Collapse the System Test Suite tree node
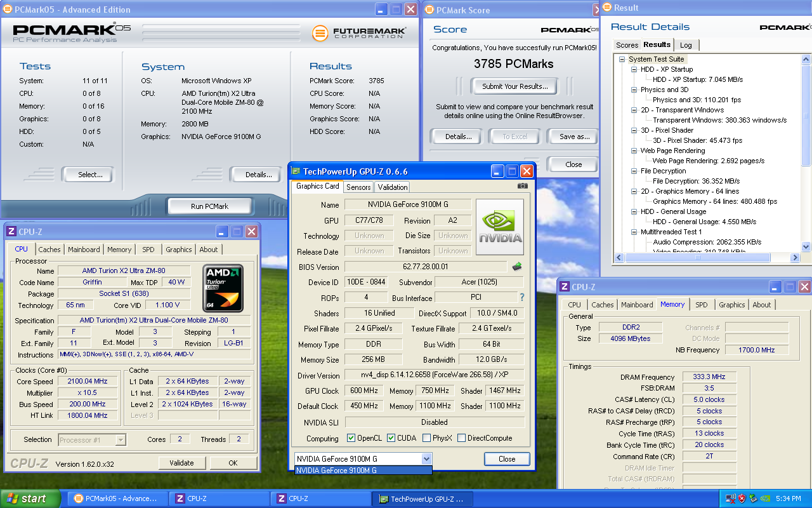 pyautogui.click(x=623, y=59)
